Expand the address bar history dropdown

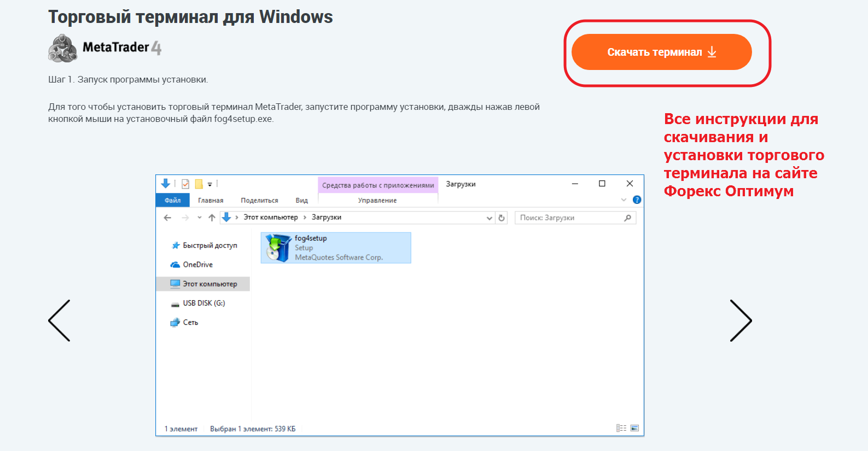[490, 218]
